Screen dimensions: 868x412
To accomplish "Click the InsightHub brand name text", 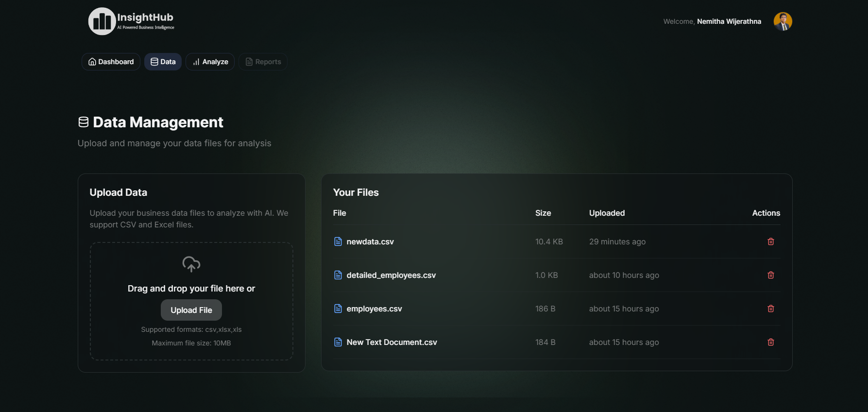I will tap(145, 17).
